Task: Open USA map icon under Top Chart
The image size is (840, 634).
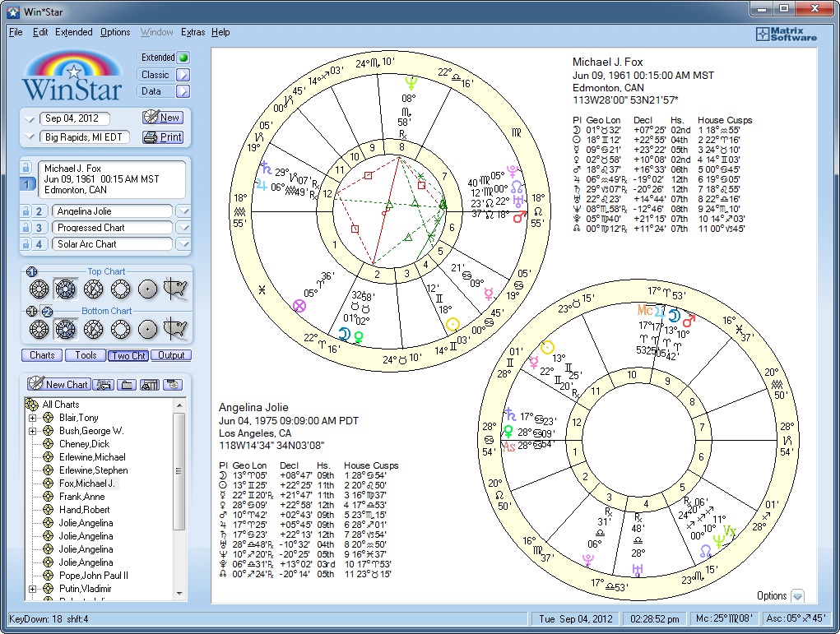Action: tap(175, 289)
